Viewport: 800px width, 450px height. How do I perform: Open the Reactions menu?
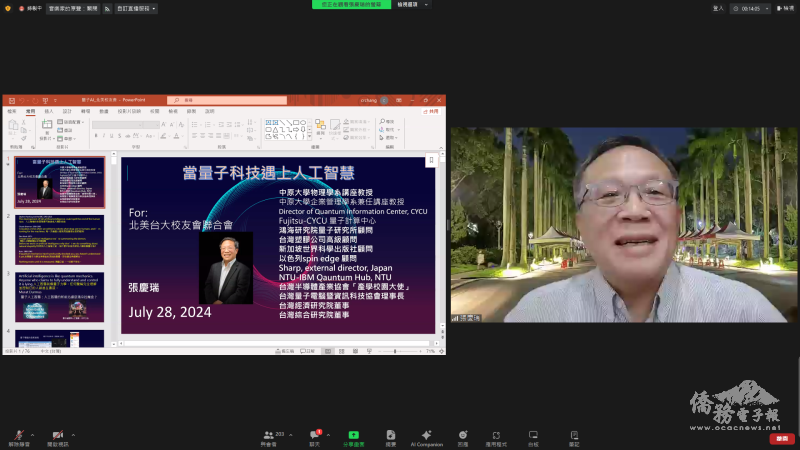463,438
